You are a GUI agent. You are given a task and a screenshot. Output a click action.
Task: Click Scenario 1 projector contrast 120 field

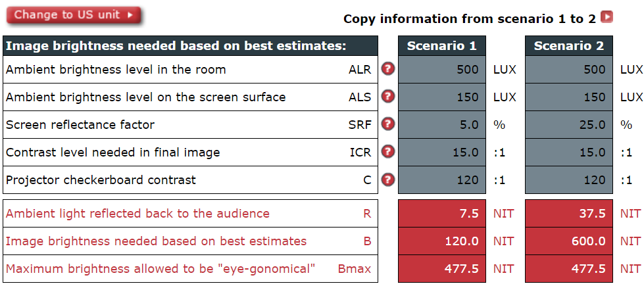[442, 180]
